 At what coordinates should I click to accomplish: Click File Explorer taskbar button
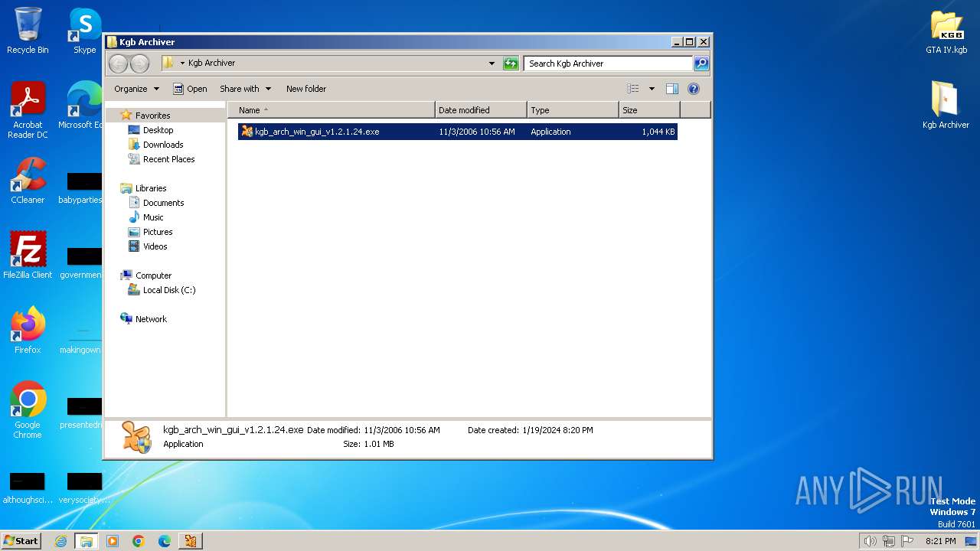point(87,541)
